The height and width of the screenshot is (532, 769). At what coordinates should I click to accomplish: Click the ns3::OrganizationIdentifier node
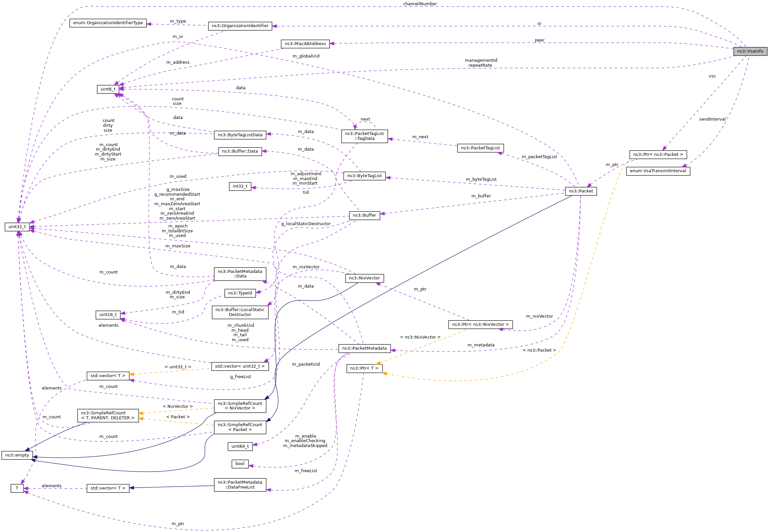click(x=240, y=26)
